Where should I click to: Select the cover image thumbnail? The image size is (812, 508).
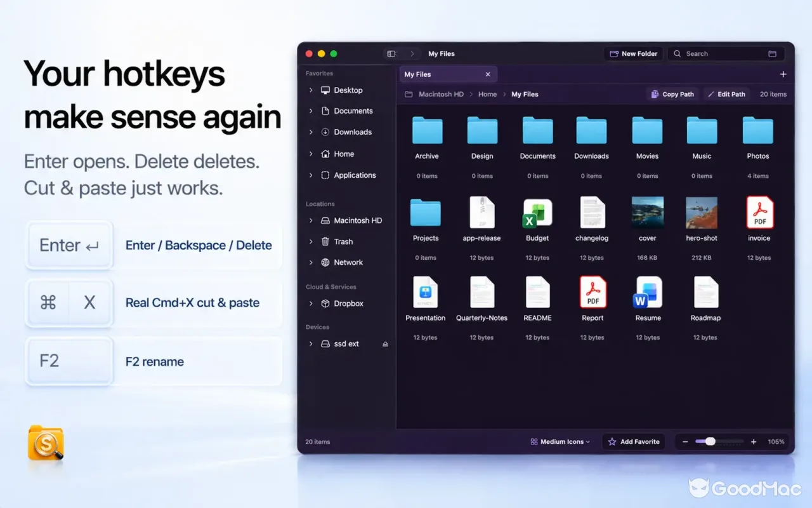coord(648,212)
